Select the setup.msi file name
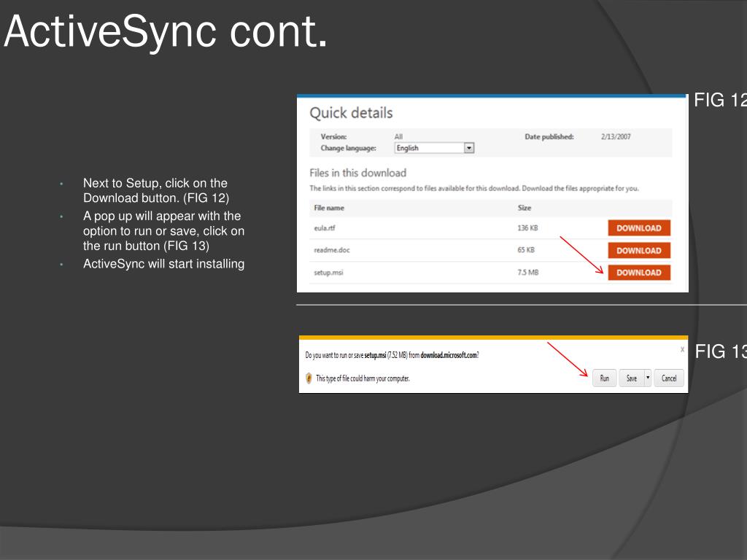The height and width of the screenshot is (560, 747). [x=328, y=273]
